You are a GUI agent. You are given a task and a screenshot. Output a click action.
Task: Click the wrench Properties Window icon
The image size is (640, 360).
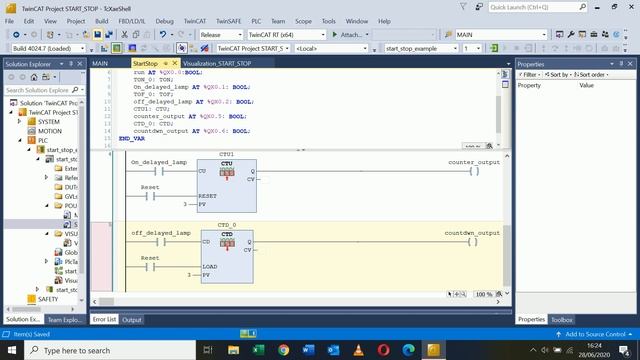571,35
